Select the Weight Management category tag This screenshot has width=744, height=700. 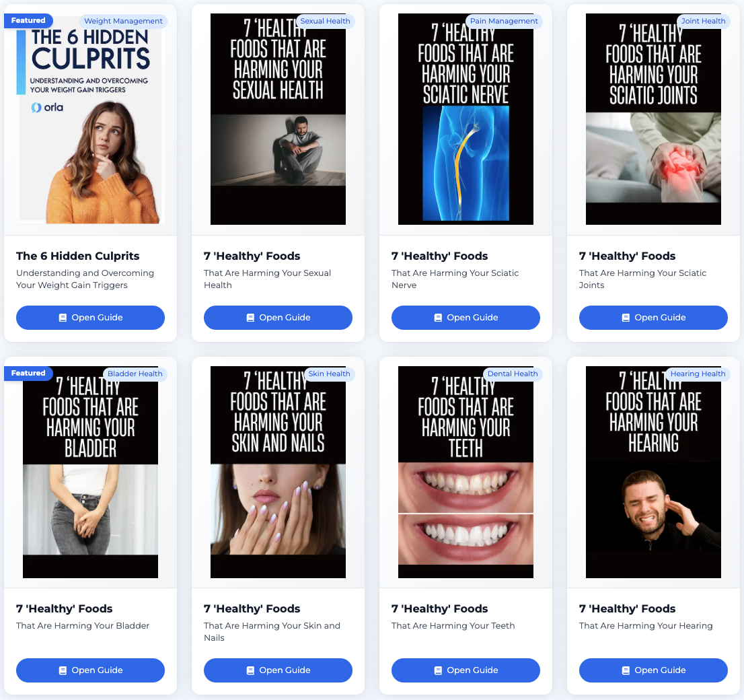[123, 21]
